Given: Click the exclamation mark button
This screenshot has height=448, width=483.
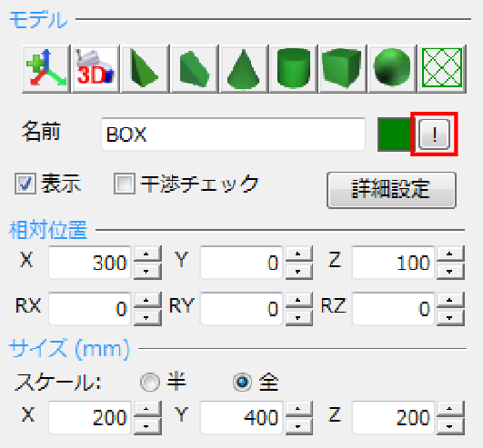Looking at the screenshot, I should click(434, 134).
